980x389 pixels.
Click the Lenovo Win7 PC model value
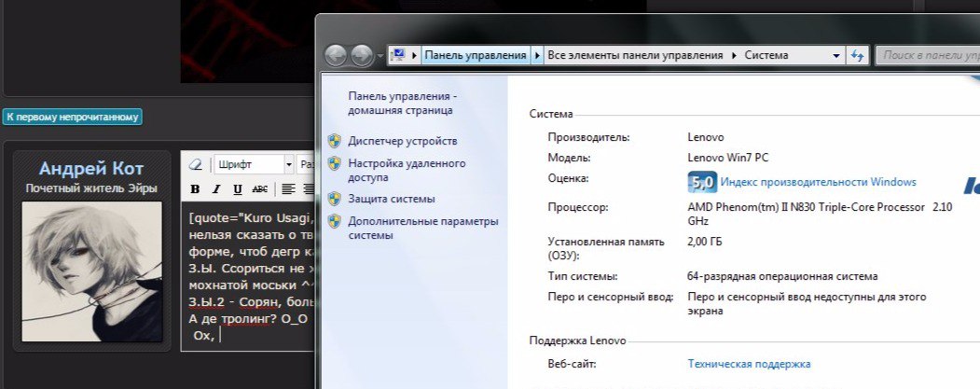click(728, 158)
